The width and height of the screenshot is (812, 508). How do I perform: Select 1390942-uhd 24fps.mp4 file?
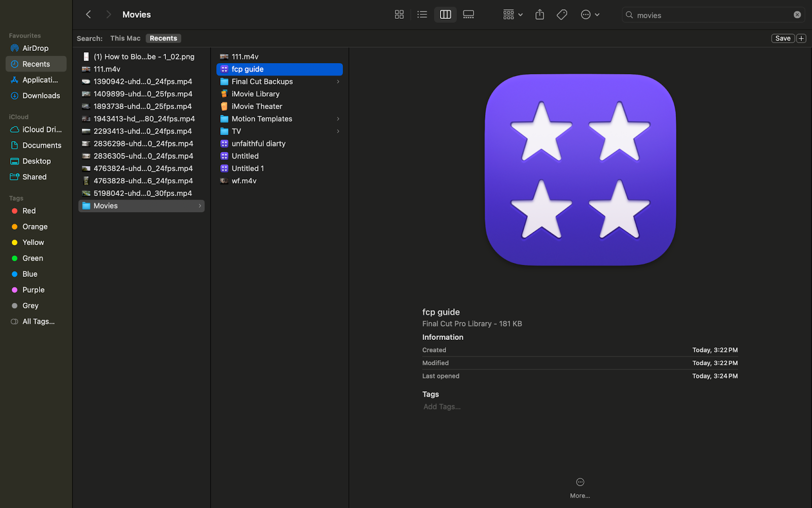pyautogui.click(x=142, y=81)
